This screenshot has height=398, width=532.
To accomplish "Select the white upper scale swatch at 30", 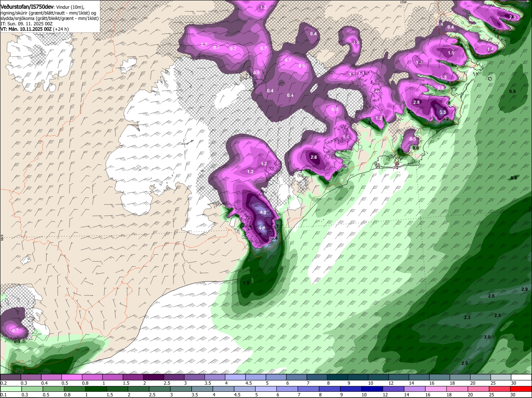I will point(522,378).
